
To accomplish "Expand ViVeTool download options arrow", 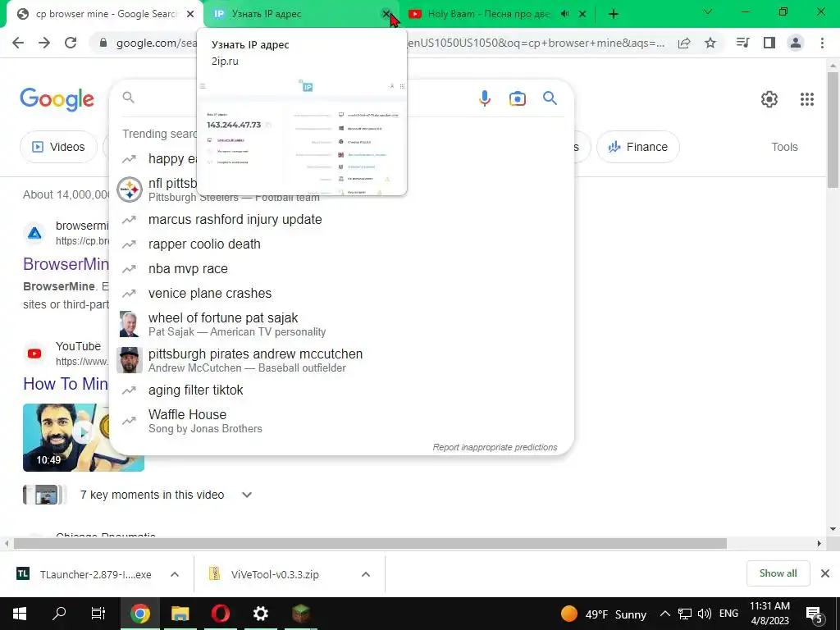I will coord(366,574).
